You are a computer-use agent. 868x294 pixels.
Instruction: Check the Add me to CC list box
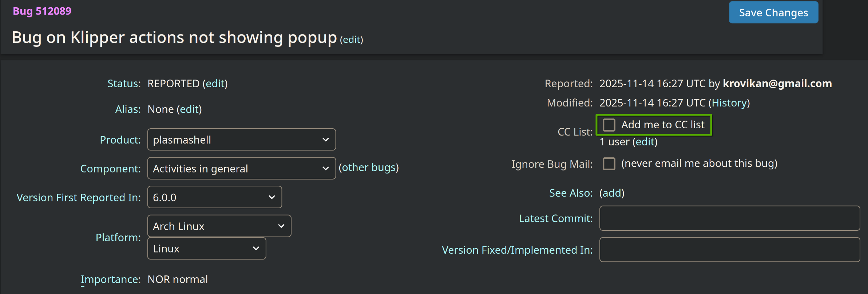tap(609, 125)
